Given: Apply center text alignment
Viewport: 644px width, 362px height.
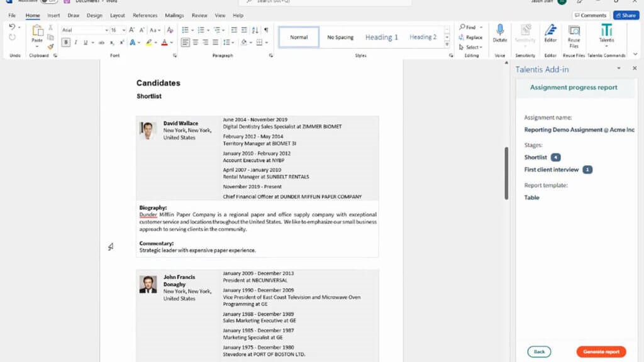Looking at the screenshot, I should [x=195, y=43].
